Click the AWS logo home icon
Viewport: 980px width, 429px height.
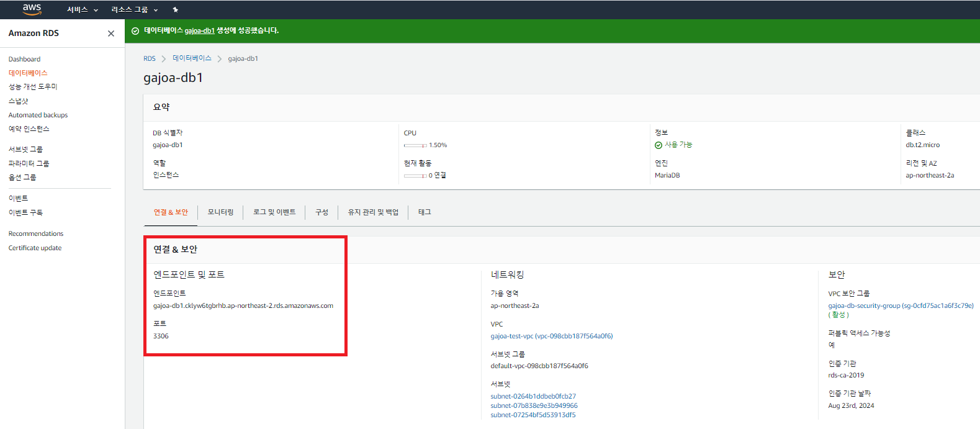click(32, 9)
